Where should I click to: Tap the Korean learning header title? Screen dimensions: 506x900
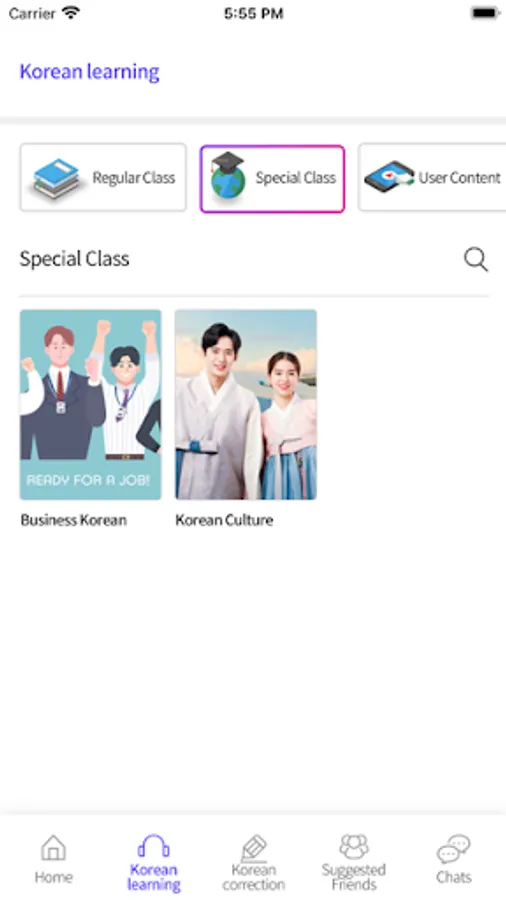pos(89,72)
